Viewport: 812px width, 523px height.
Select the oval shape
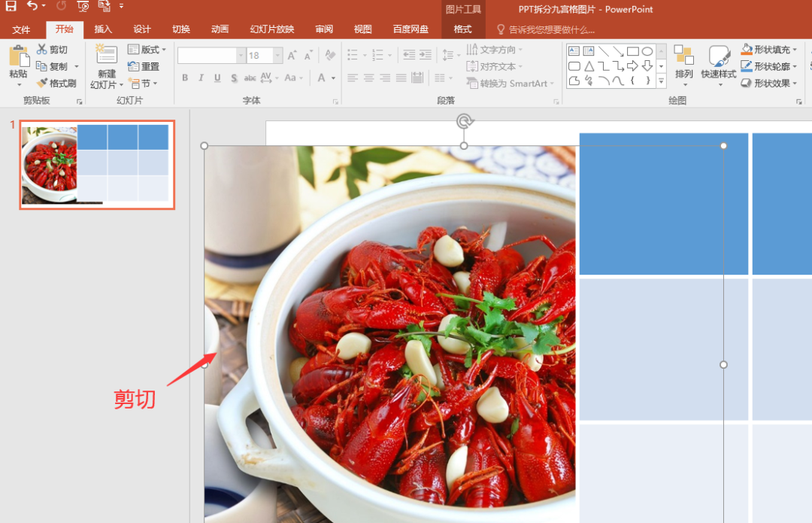pos(647,51)
